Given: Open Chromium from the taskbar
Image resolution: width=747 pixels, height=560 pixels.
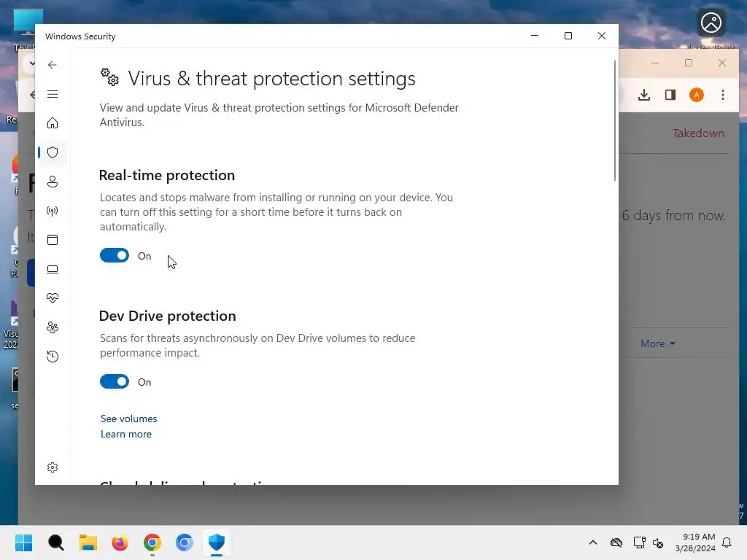Looking at the screenshot, I should click(x=185, y=542).
